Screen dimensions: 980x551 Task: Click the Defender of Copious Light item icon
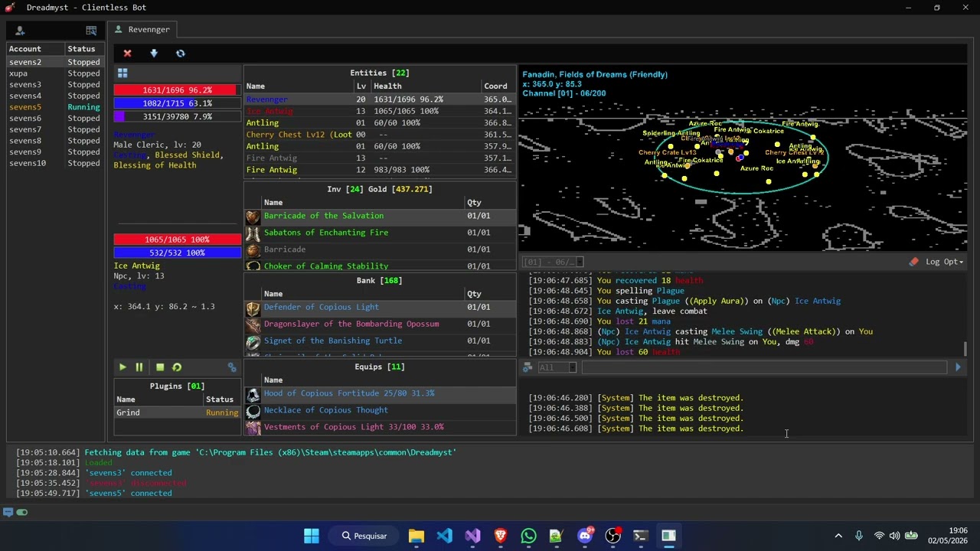point(253,308)
